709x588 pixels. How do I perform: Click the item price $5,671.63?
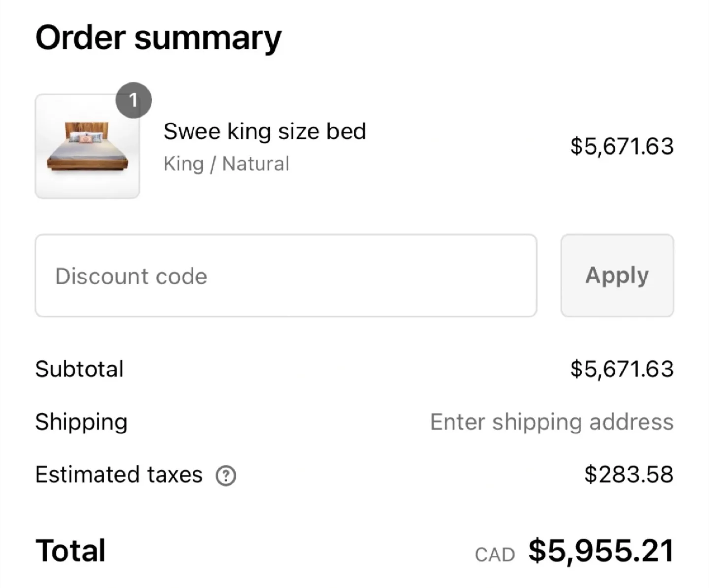pos(622,146)
